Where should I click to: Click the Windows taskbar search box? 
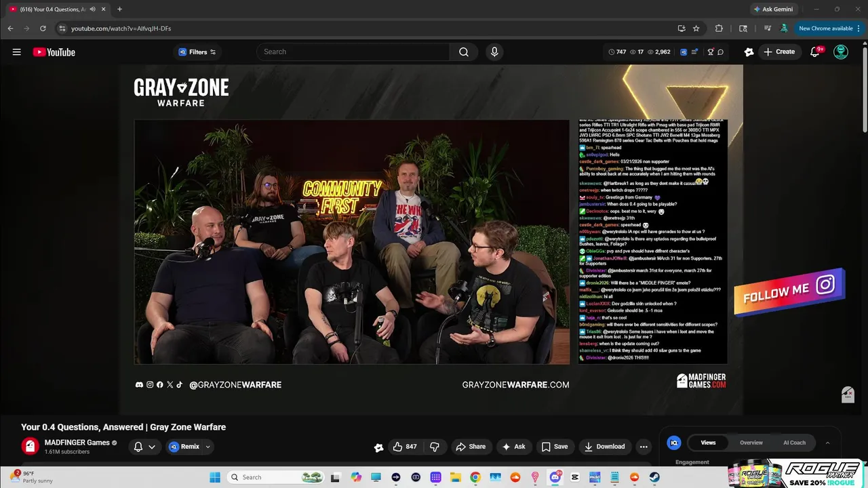click(x=276, y=477)
